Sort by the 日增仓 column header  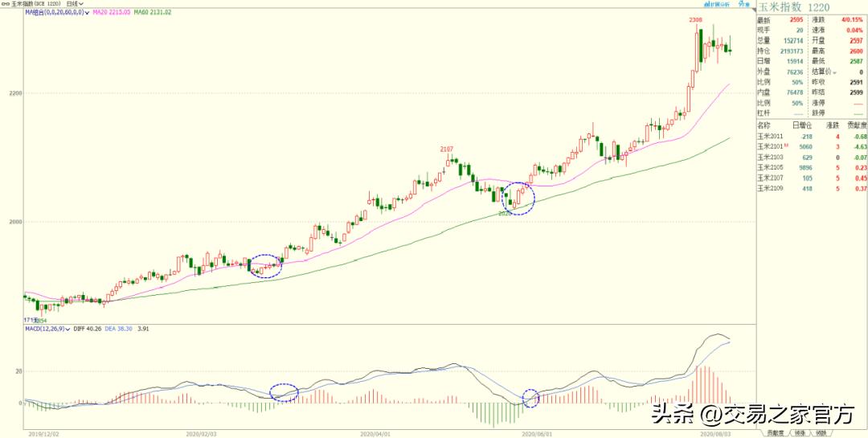point(803,125)
